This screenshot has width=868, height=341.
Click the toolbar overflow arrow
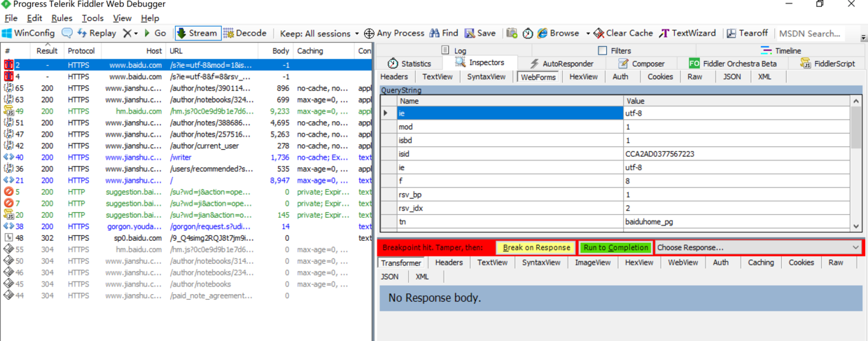pyautogui.click(x=864, y=39)
